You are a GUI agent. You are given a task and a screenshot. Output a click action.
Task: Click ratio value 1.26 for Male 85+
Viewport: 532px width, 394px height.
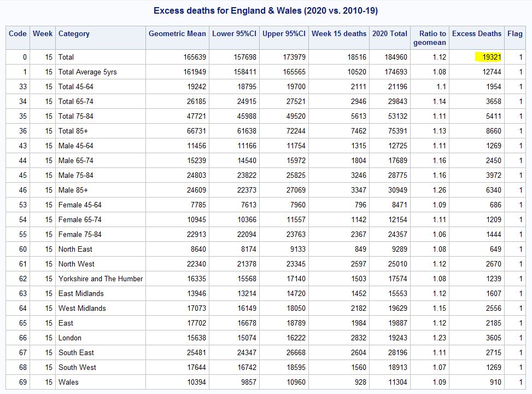(x=440, y=190)
